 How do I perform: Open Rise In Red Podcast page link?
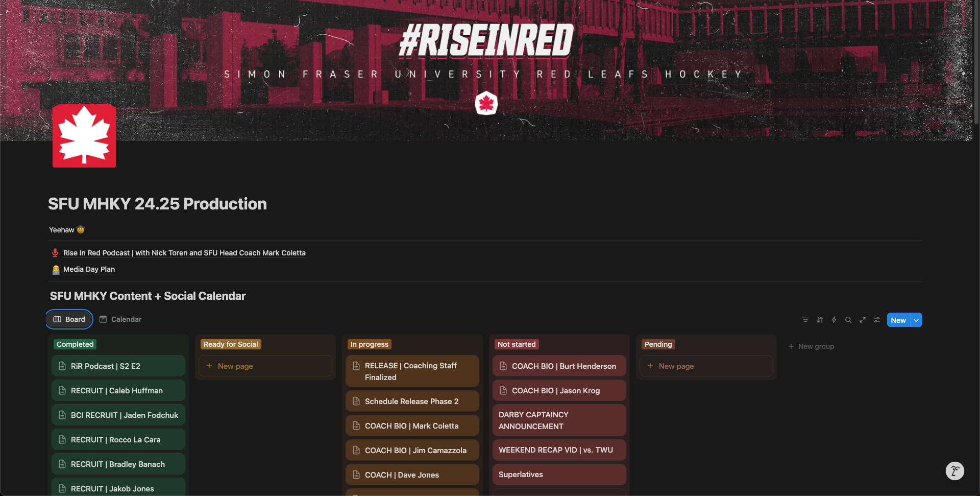[x=184, y=253]
